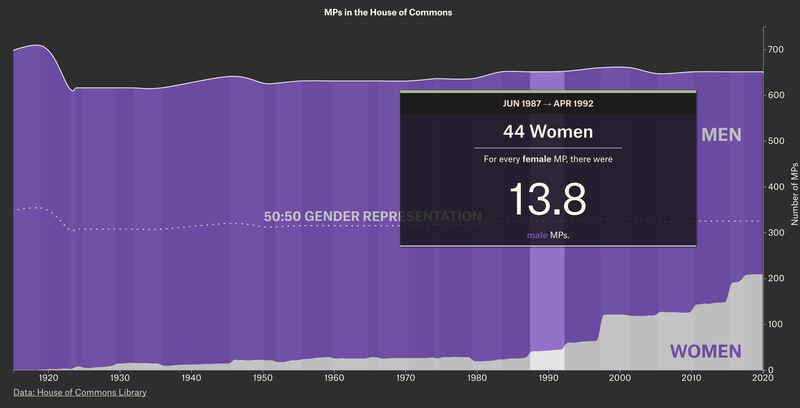This screenshot has width=800, height=408.
Task: Select the 2020 year label on the x-axis
Action: (762, 378)
